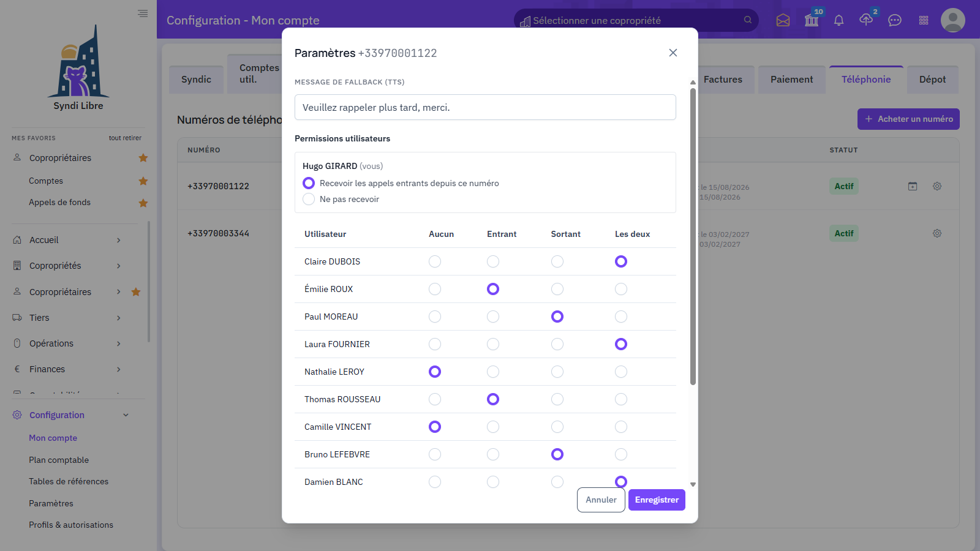Viewport: 980px width, 551px height.
Task: Select Recevoir les appels entrants depuis ce numéro
Action: (309, 183)
